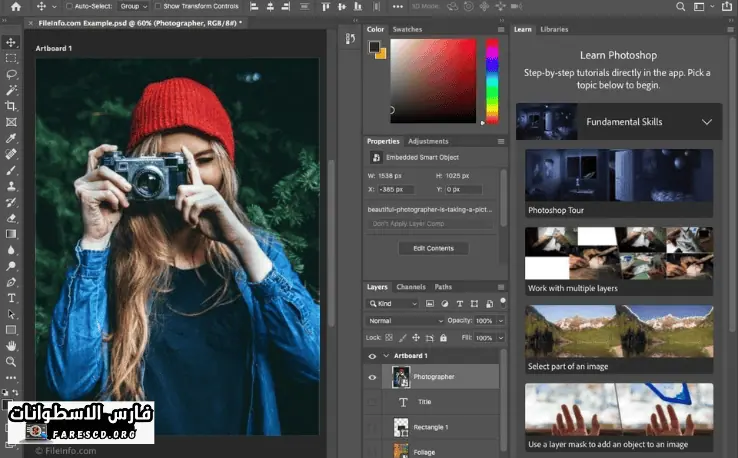
Task: Open the History panel icon
Action: coord(350,39)
